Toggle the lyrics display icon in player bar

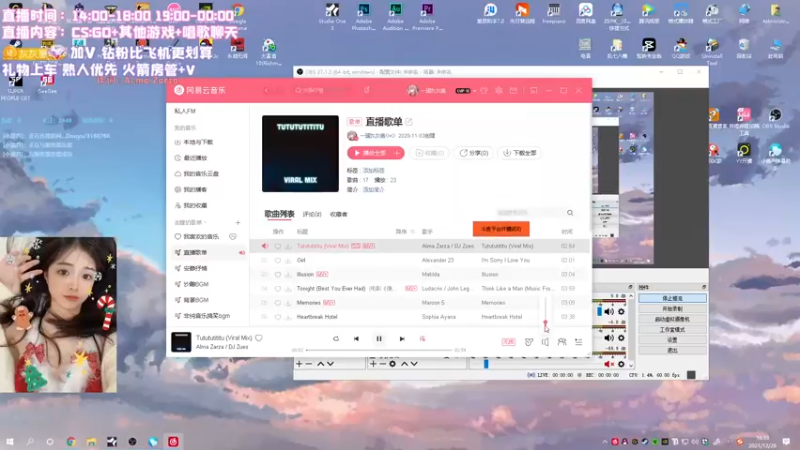pyautogui.click(x=422, y=339)
